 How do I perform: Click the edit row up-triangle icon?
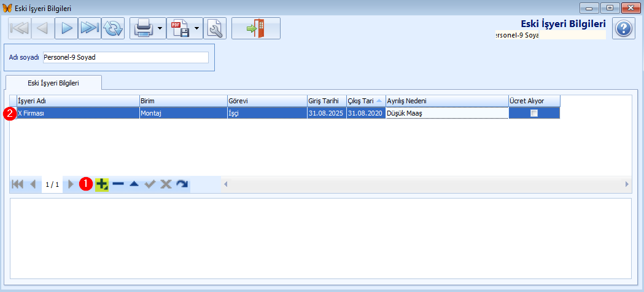coord(134,184)
